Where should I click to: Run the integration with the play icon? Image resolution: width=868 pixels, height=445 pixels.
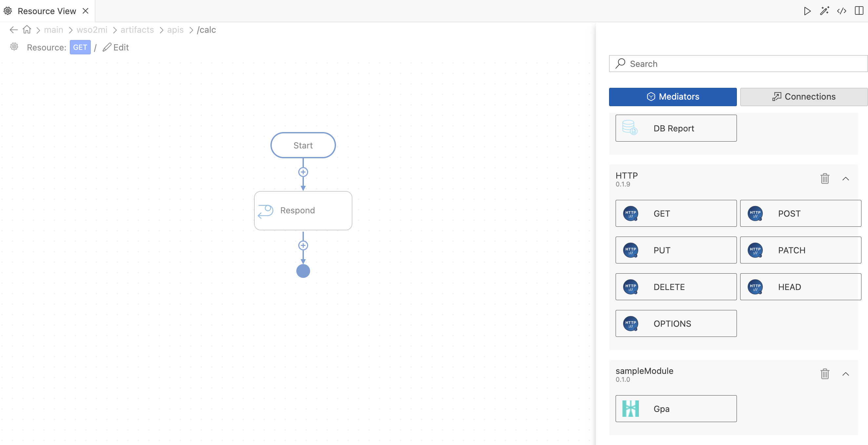point(807,11)
